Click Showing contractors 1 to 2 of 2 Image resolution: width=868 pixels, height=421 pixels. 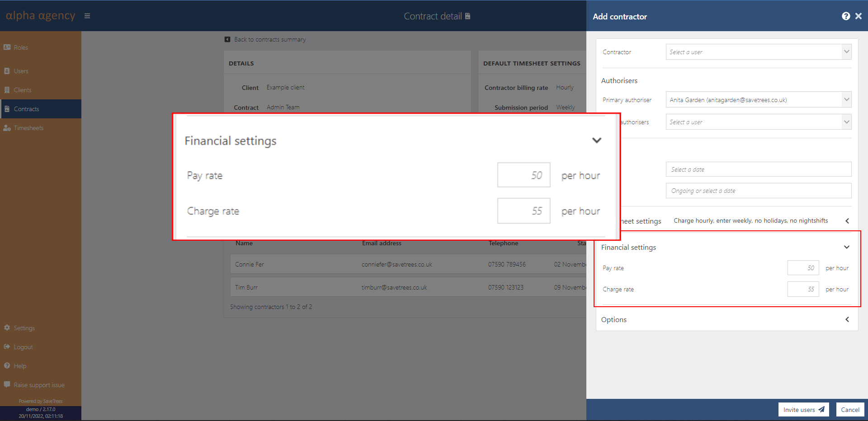[x=271, y=307]
